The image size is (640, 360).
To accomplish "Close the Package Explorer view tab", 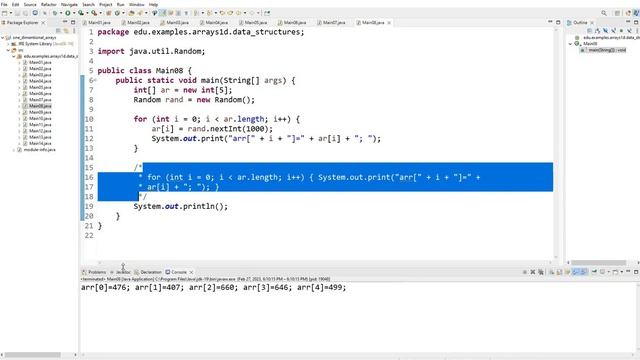I will tap(43, 22).
